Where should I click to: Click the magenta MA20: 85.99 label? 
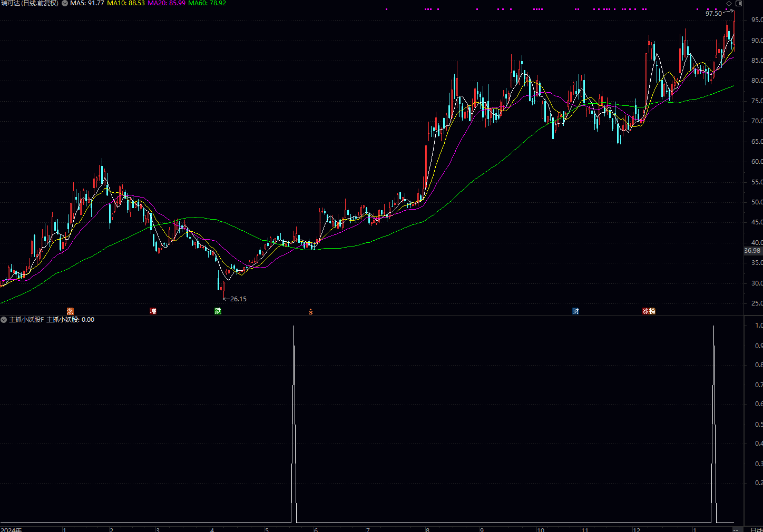(167, 3)
